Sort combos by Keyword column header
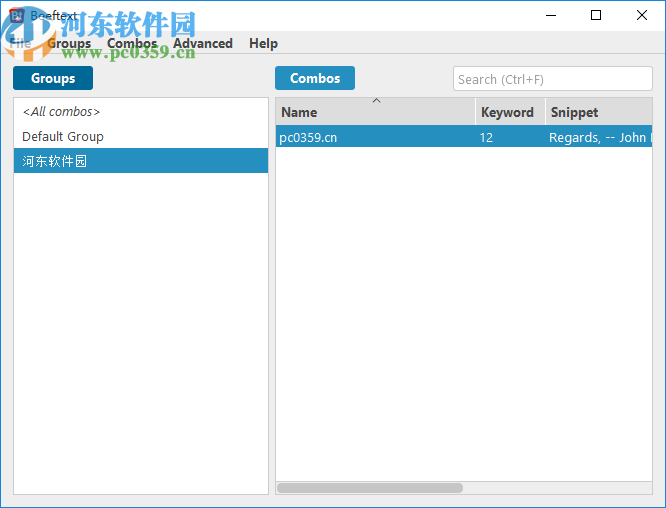 510,112
